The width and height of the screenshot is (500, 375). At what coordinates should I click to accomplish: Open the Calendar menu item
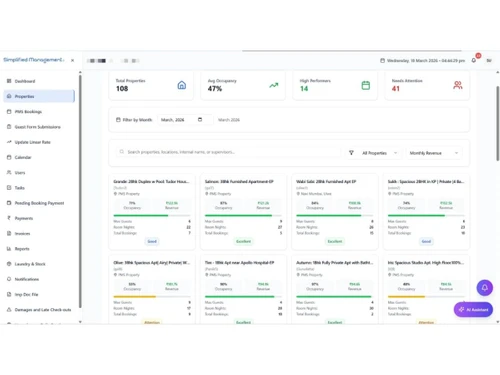coord(39,157)
